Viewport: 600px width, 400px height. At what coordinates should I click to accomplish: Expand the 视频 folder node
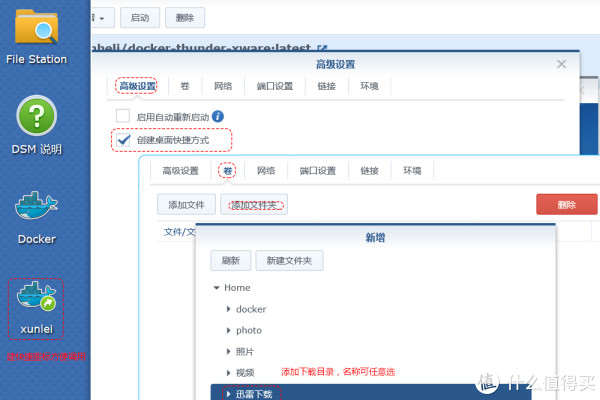(228, 372)
